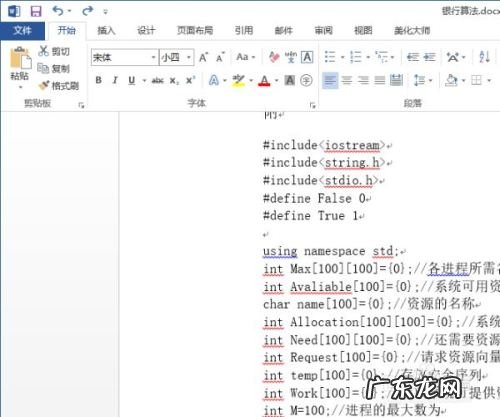Click the Save icon in the quick access toolbar
500x417 pixels.
coord(36,11)
